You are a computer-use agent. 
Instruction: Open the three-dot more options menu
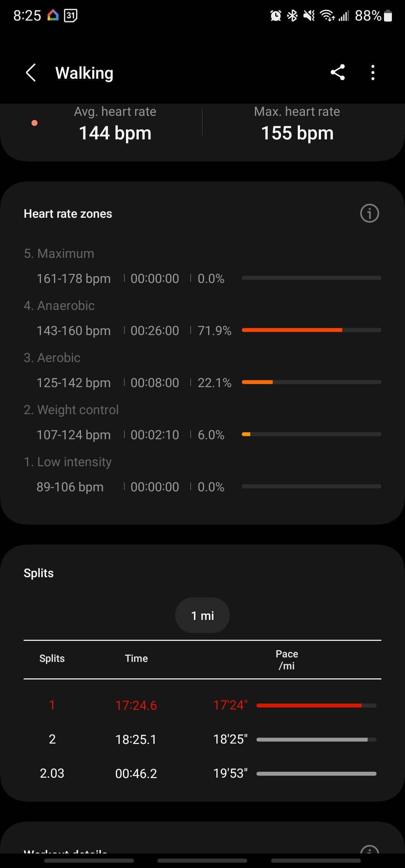pyautogui.click(x=373, y=73)
